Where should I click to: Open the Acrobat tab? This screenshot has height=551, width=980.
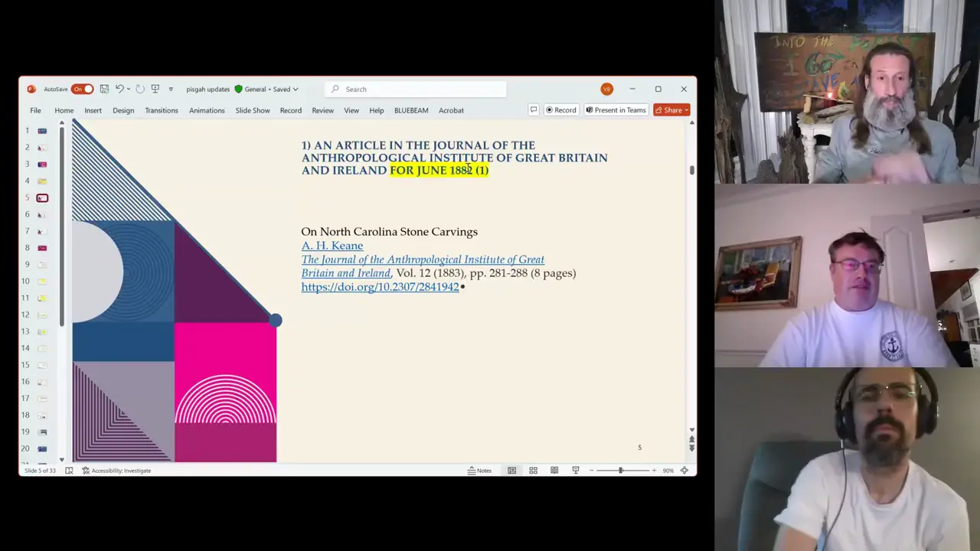[451, 110]
